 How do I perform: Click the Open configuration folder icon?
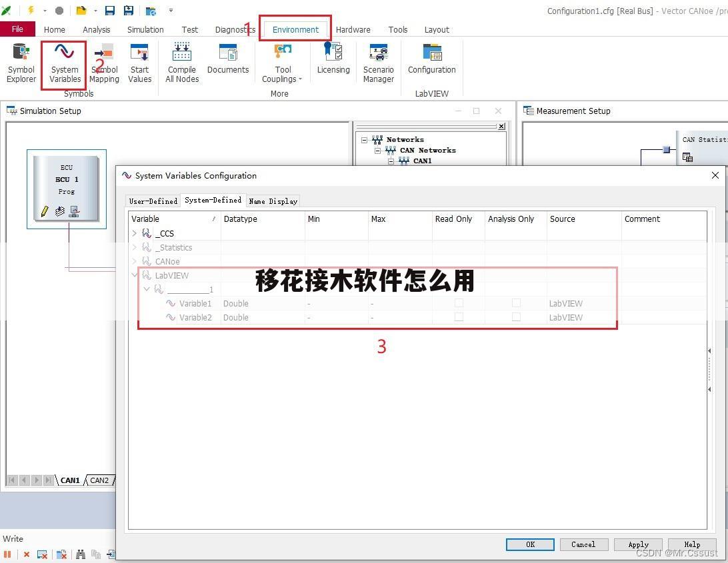point(81,10)
